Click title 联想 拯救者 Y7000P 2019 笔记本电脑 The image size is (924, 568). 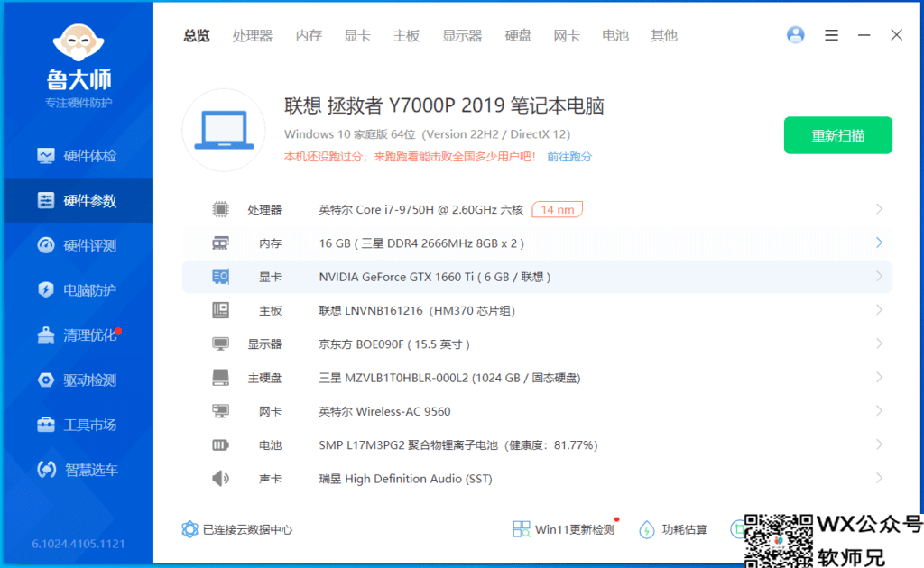point(444,106)
